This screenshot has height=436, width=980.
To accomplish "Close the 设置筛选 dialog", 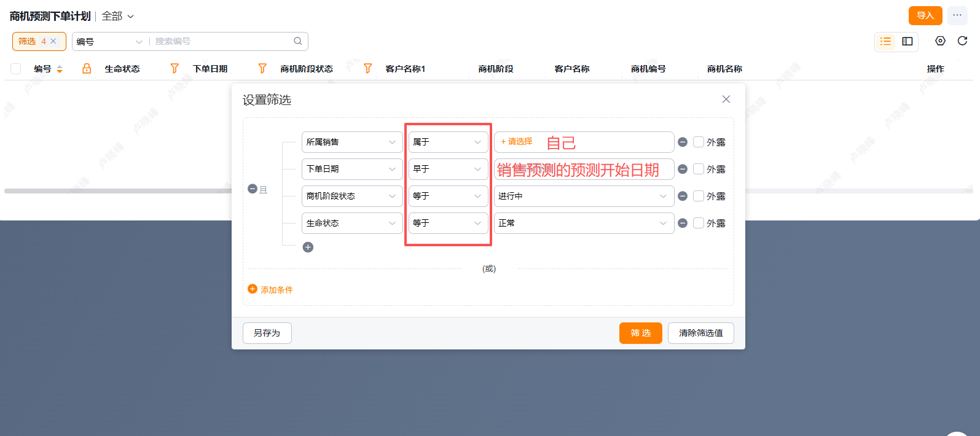I will coord(726,99).
